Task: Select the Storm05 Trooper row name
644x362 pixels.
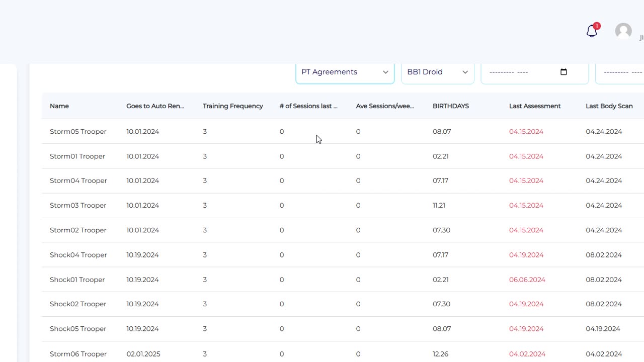Action: pos(78,132)
